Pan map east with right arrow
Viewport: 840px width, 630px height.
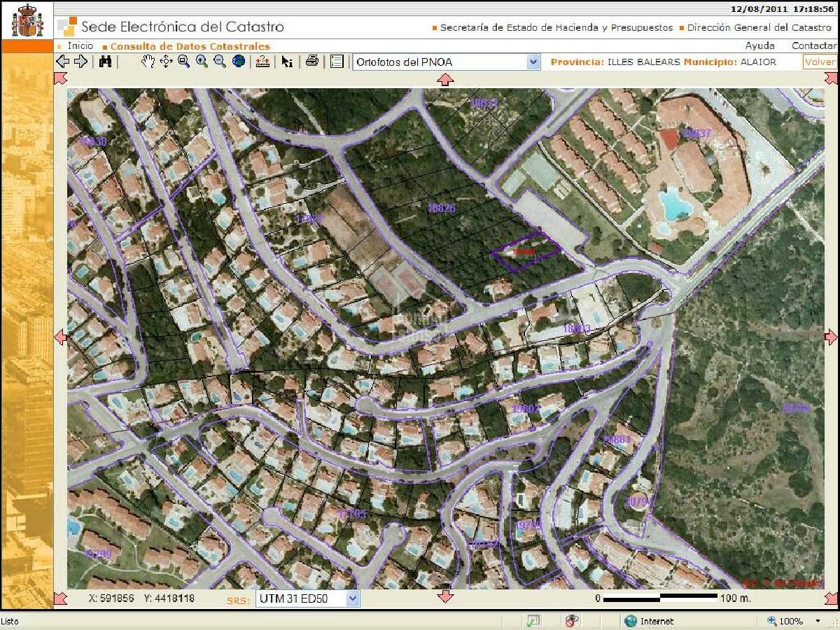[x=831, y=337]
